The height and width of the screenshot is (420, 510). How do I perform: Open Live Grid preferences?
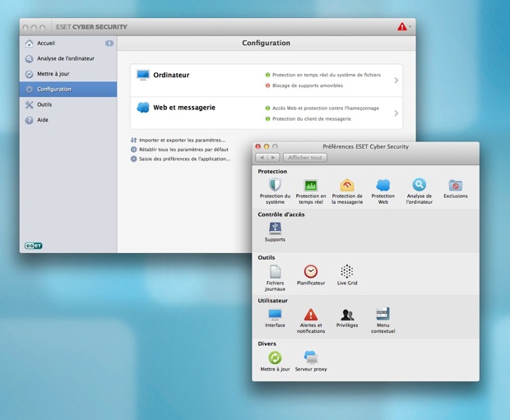coord(347,275)
